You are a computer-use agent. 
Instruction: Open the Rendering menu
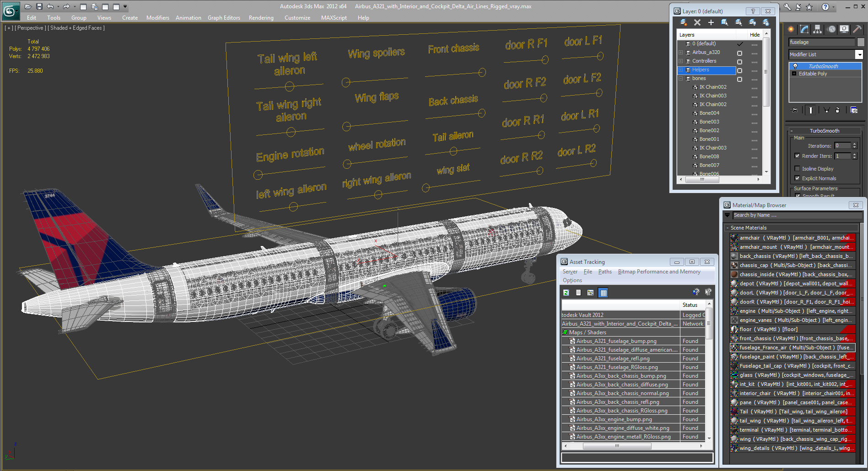[261, 18]
